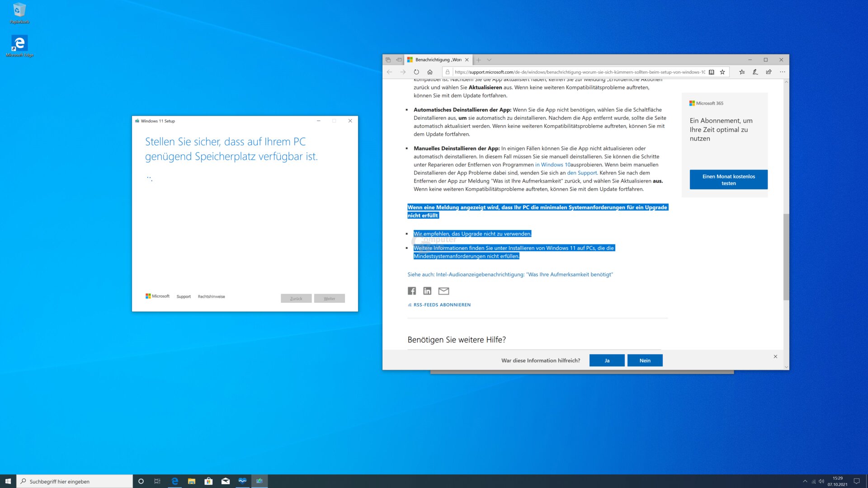Viewport: 868px width, 488px height.
Task: Open the Favorites hub icon
Action: [x=742, y=72]
